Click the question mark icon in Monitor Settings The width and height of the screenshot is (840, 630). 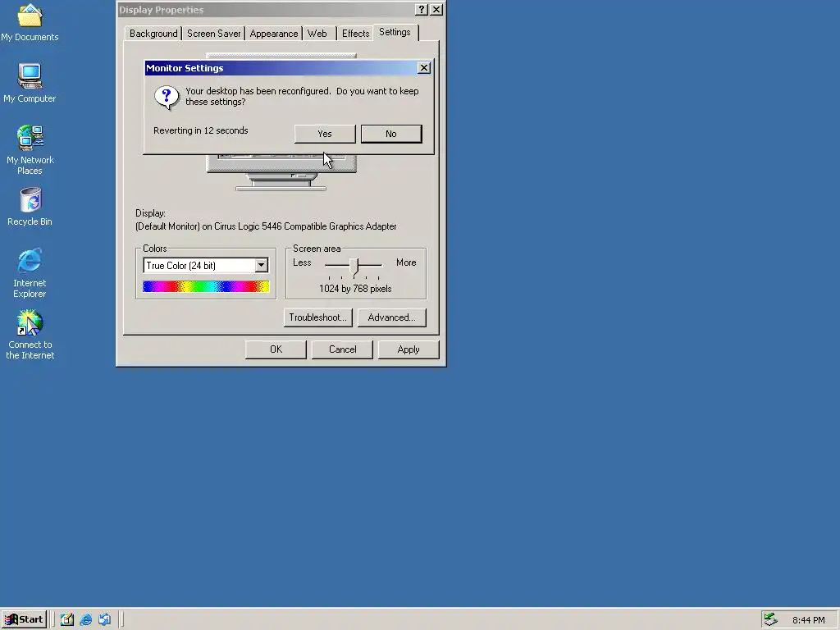point(167,98)
